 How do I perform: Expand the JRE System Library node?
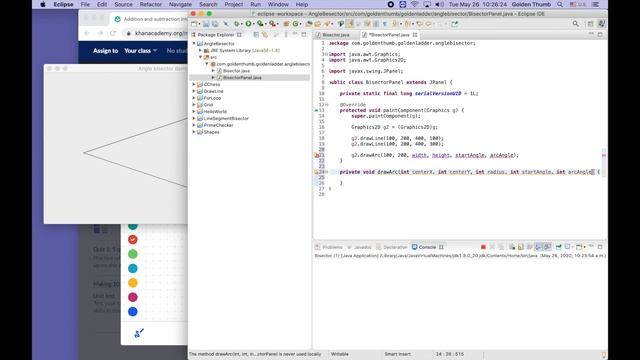click(200, 50)
